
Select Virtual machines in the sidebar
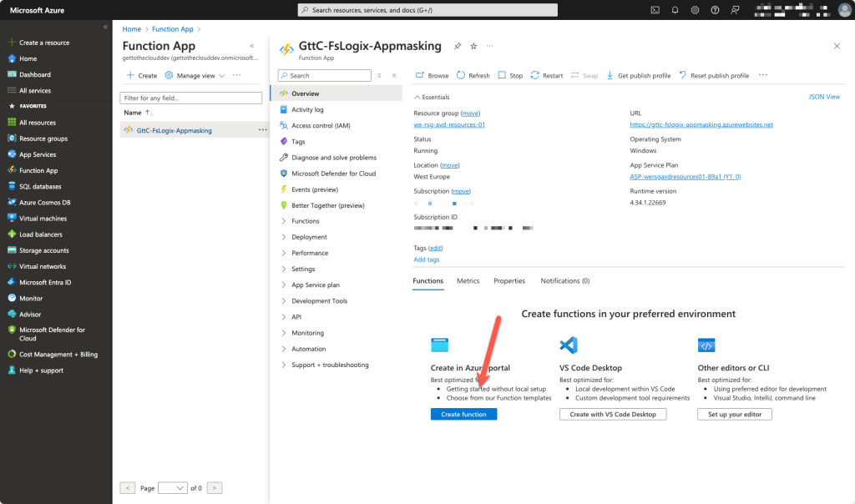coord(43,219)
